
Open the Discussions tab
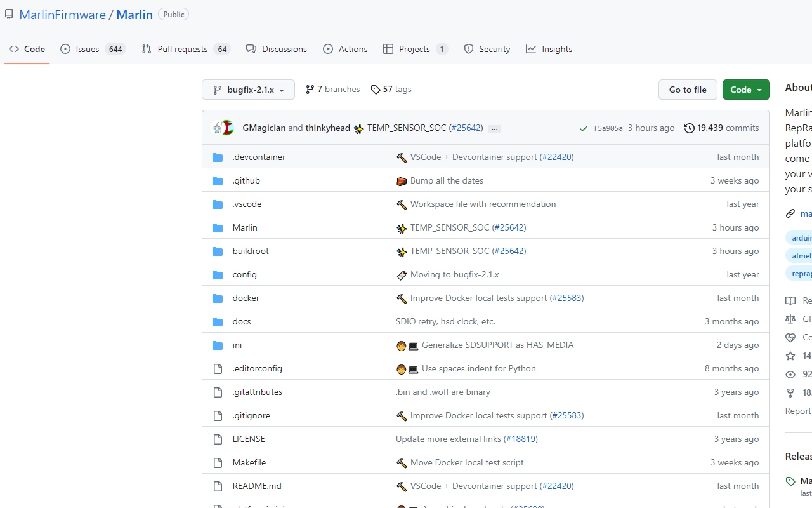[277, 49]
